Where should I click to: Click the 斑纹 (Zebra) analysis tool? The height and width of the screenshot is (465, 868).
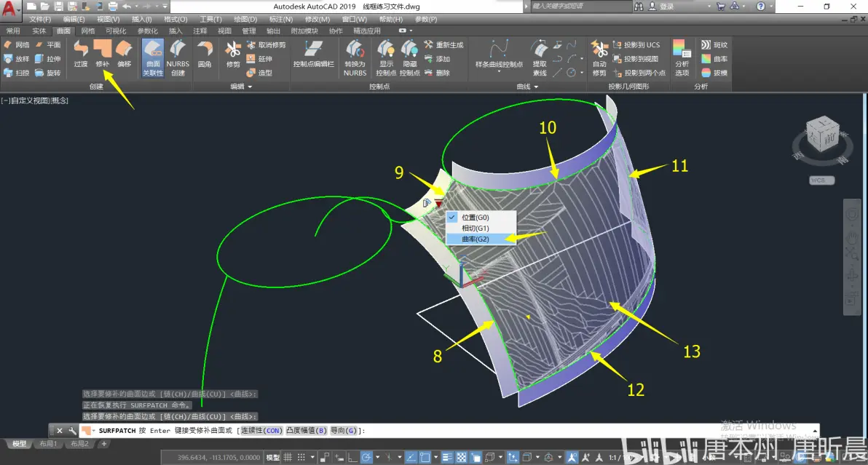tap(714, 45)
